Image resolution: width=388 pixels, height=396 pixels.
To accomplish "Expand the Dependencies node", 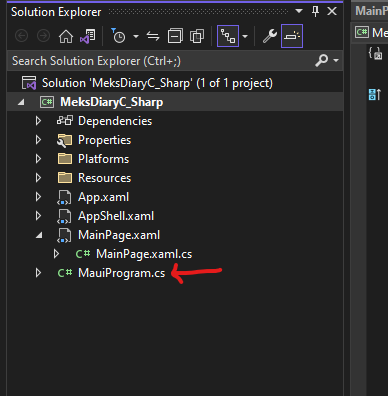I will tap(38, 121).
